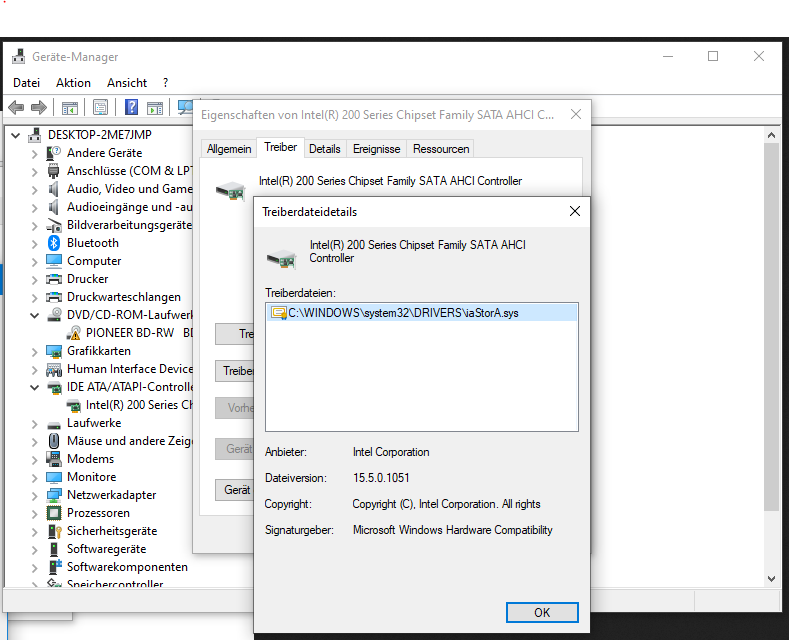Expand the Laufwerke node
789x640 pixels.
tap(34, 424)
